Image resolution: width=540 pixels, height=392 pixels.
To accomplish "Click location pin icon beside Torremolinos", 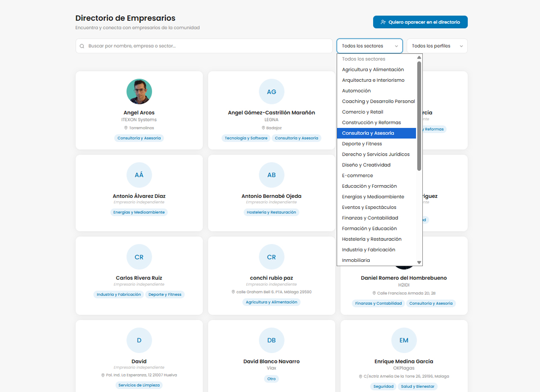I will pos(126,128).
